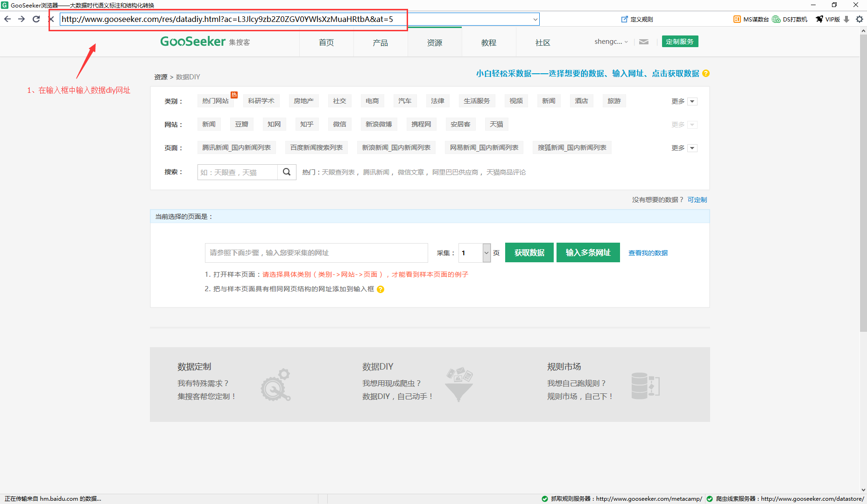This screenshot has width=867, height=504.
Task: Open the 定义规则 tool
Action: click(x=637, y=19)
